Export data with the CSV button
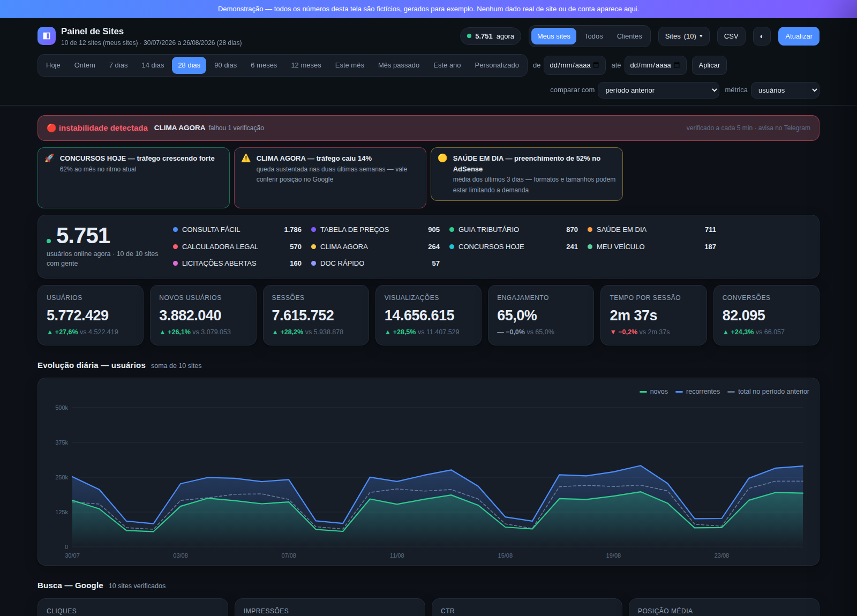The width and height of the screenshot is (857, 616). pyautogui.click(x=731, y=36)
